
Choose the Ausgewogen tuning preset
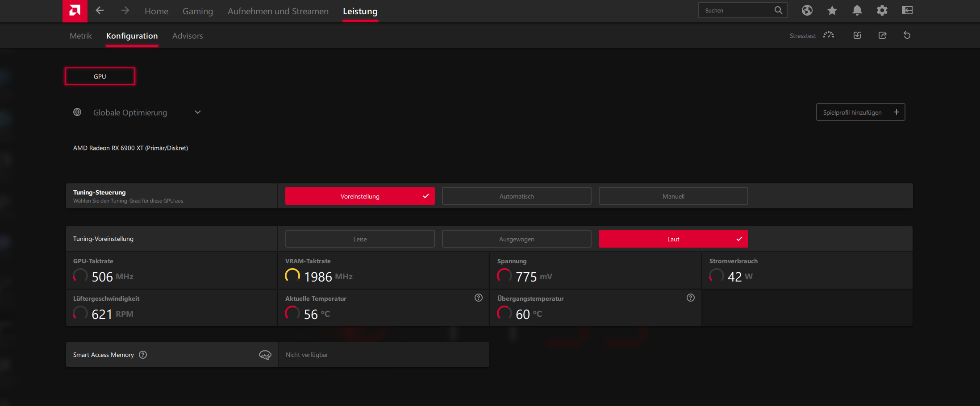517,239
